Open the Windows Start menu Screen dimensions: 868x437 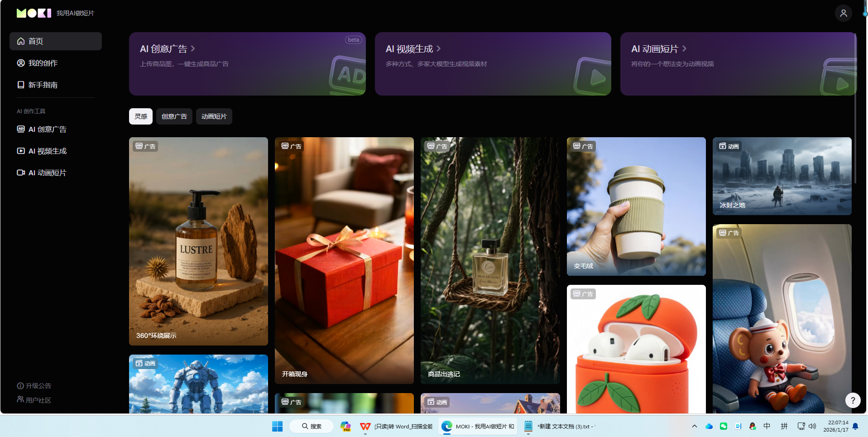[x=277, y=426]
